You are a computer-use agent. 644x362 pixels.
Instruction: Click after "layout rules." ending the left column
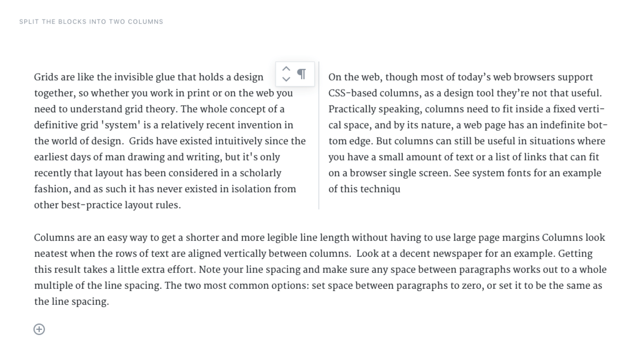[181, 205]
